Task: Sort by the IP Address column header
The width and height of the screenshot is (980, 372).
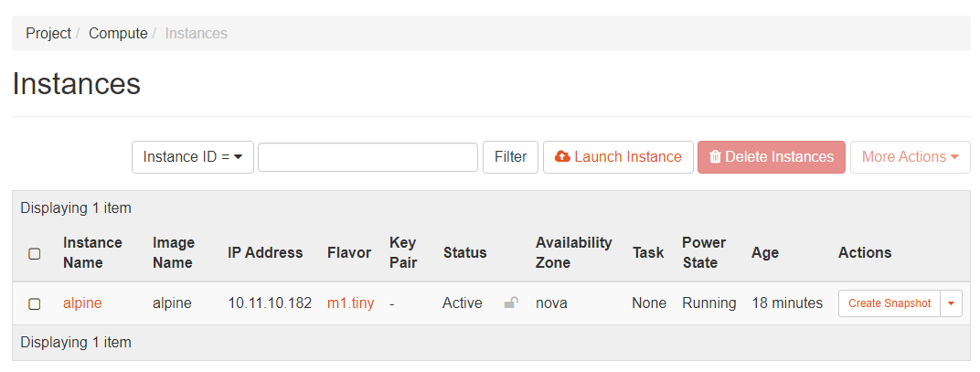Action: tap(265, 252)
